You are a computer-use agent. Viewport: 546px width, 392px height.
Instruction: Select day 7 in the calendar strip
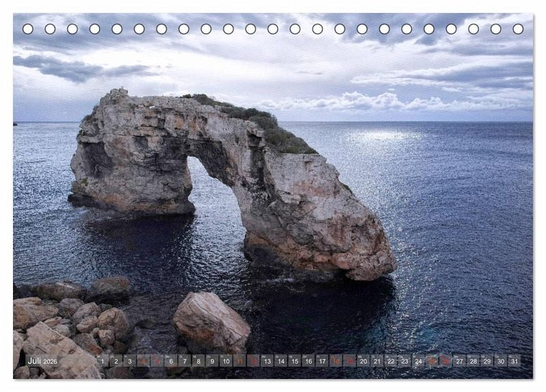coord(184,361)
